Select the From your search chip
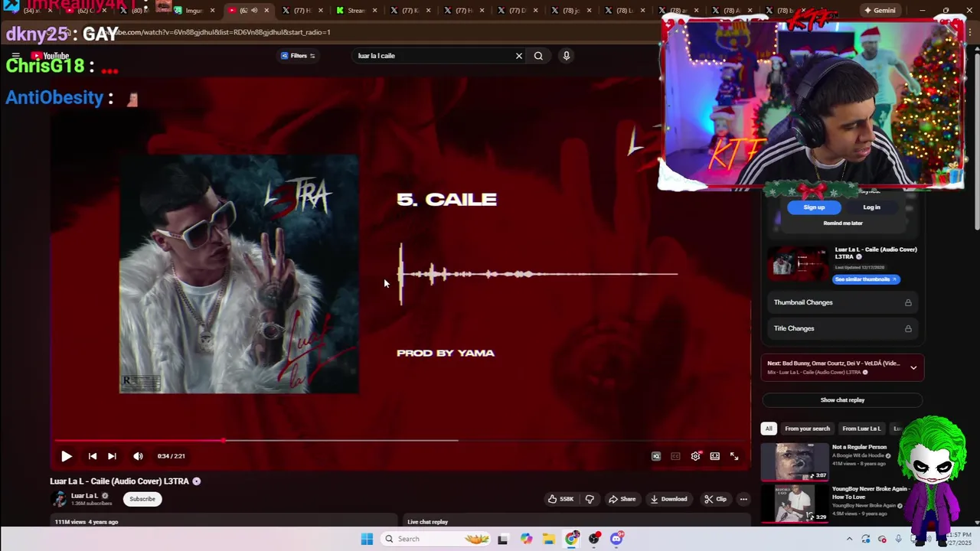The width and height of the screenshot is (980, 551). pos(807,429)
